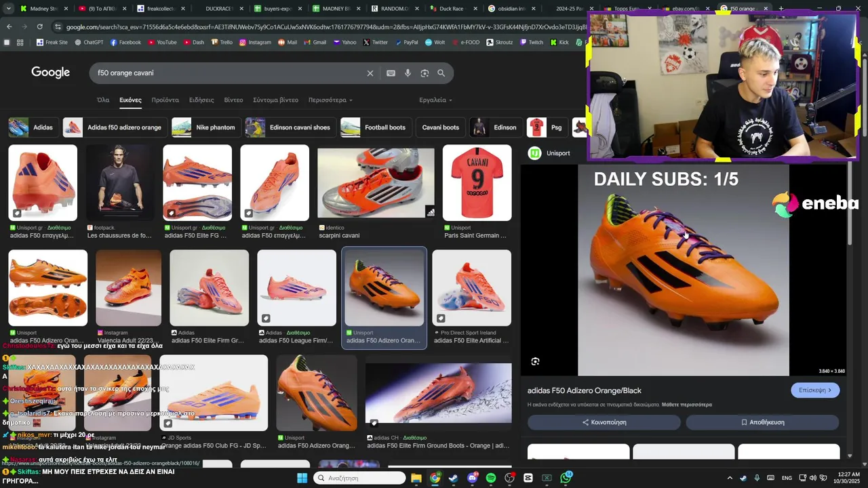Open the clock showing 12:27 AM
This screenshot has width=868, height=488.
(x=849, y=478)
